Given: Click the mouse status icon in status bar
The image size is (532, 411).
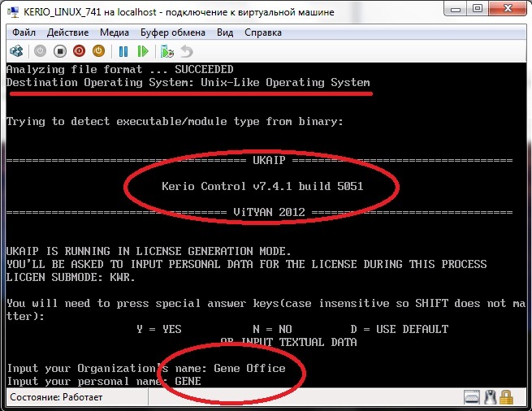Looking at the screenshot, I should [x=490, y=398].
